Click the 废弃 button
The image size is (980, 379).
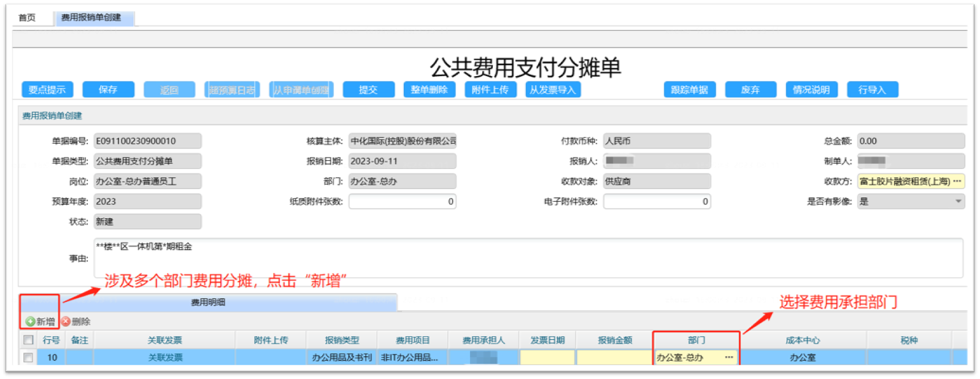750,90
